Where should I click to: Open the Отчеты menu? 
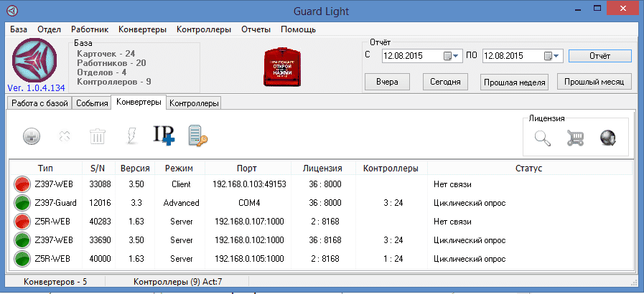point(256,29)
